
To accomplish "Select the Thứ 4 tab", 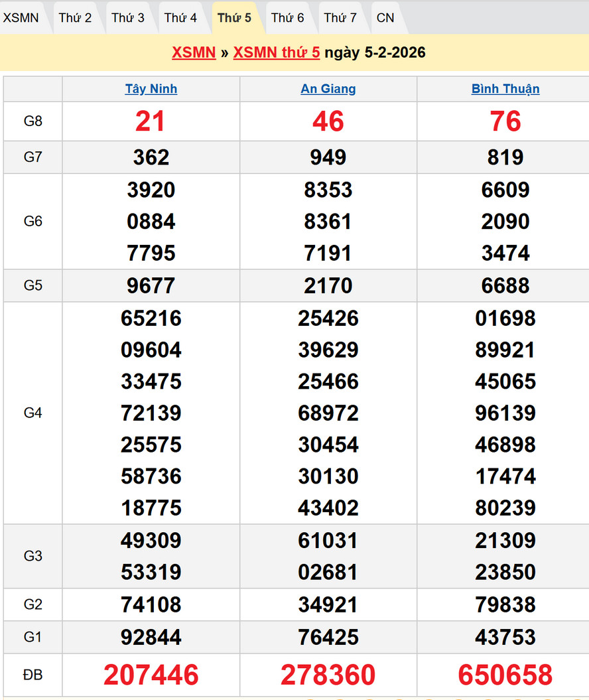I will click(x=181, y=18).
